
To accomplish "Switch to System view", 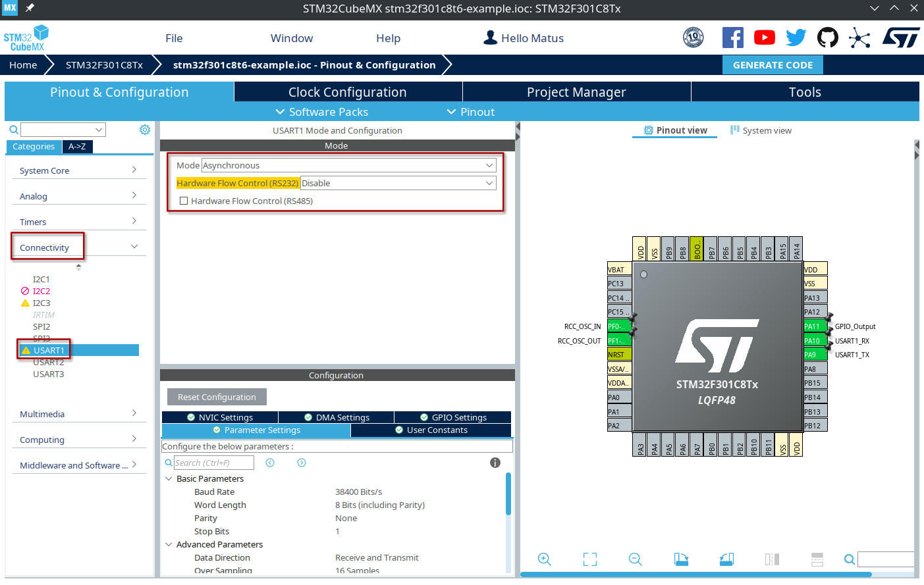I will click(x=761, y=130).
